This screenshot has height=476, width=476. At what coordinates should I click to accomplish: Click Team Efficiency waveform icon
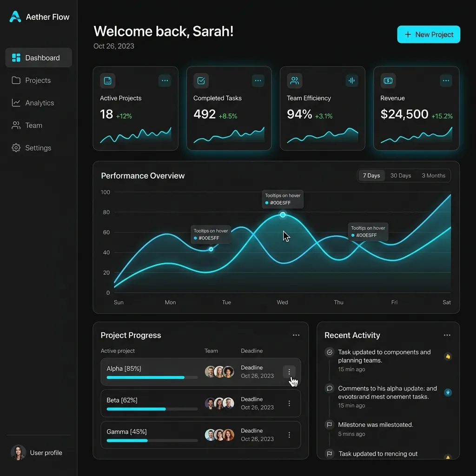pyautogui.click(x=352, y=80)
